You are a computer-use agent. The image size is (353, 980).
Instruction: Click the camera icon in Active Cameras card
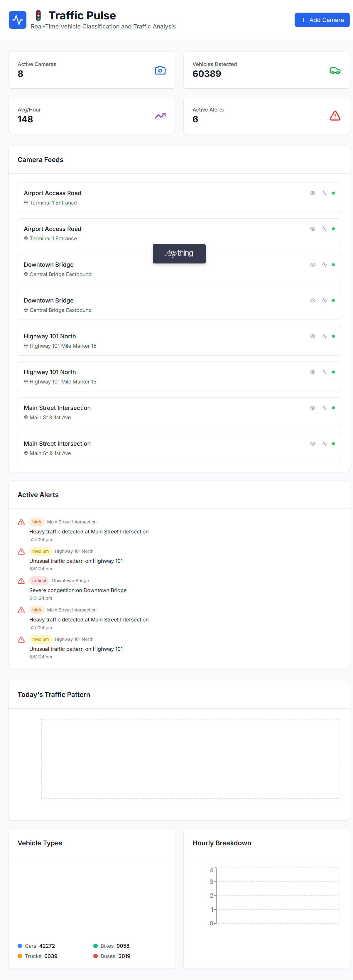coord(160,70)
